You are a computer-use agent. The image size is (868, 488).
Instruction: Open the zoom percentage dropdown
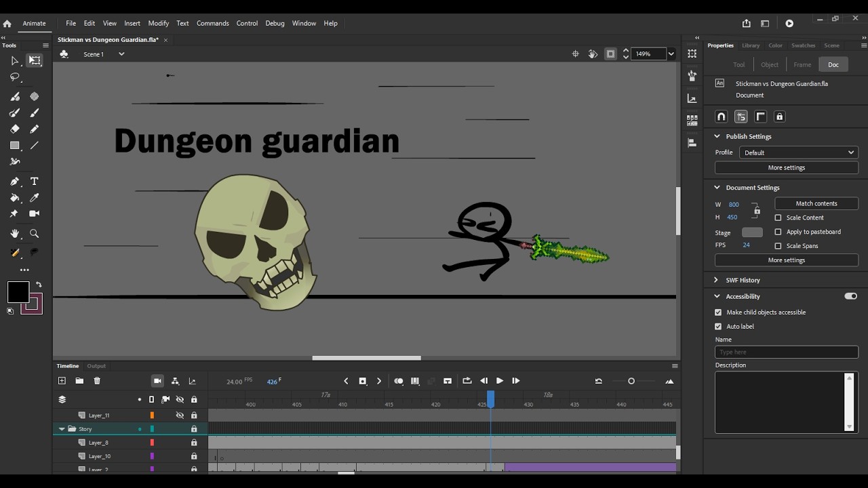click(671, 54)
